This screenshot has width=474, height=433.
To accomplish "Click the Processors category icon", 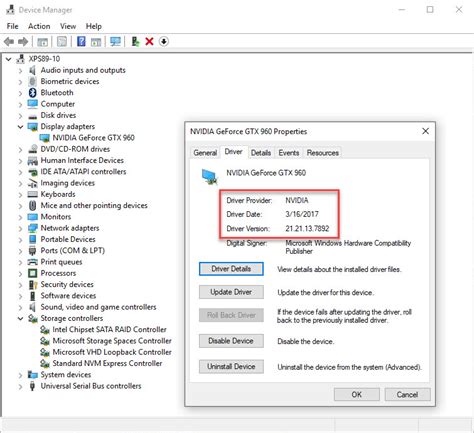I will point(32,273).
